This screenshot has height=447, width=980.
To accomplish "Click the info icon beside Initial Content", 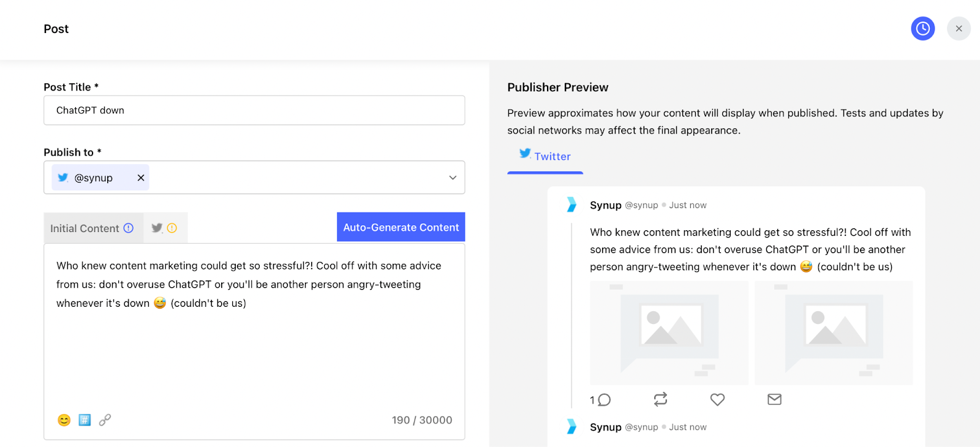I will pos(129,228).
